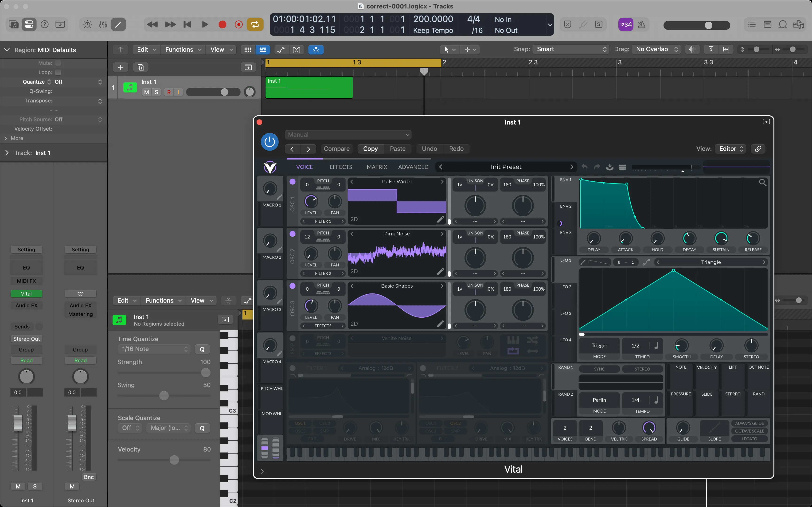
Task: Start playback with the Play button
Action: point(205,24)
